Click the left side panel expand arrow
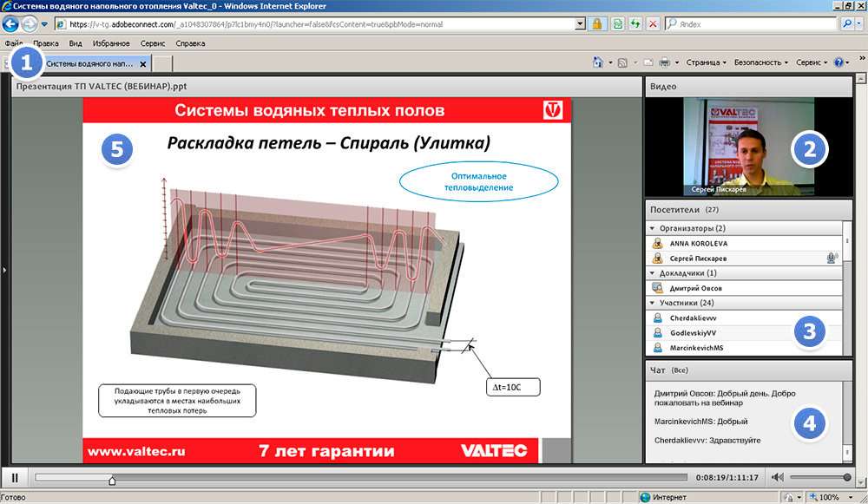The height and width of the screenshot is (504, 868). 4,270
